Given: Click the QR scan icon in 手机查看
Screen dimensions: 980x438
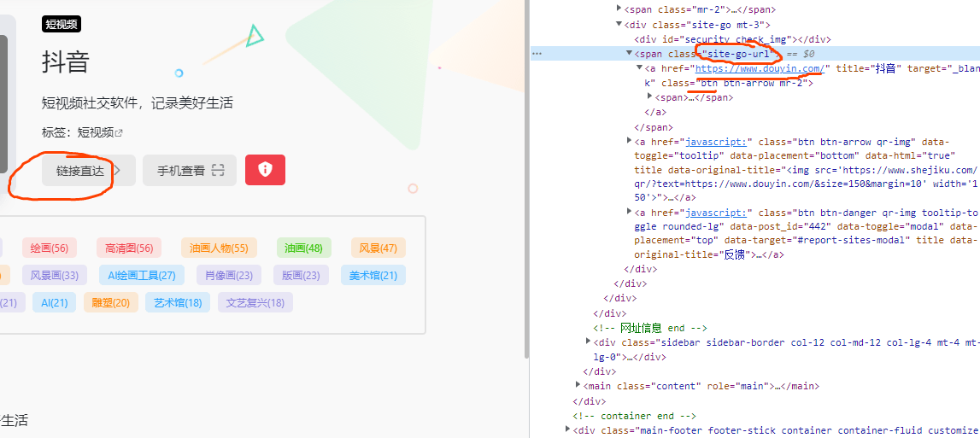Looking at the screenshot, I should [x=218, y=171].
